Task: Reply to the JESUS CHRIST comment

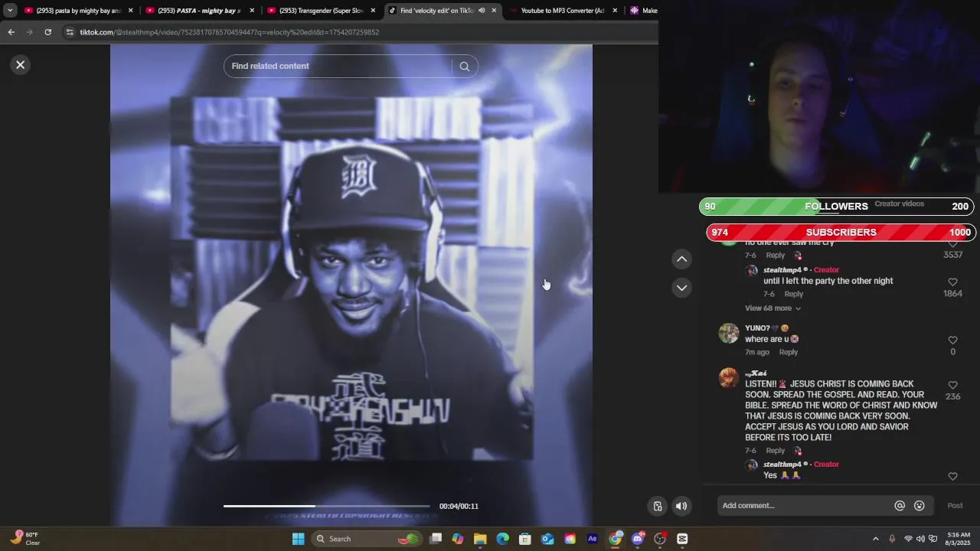Action: tap(776, 451)
